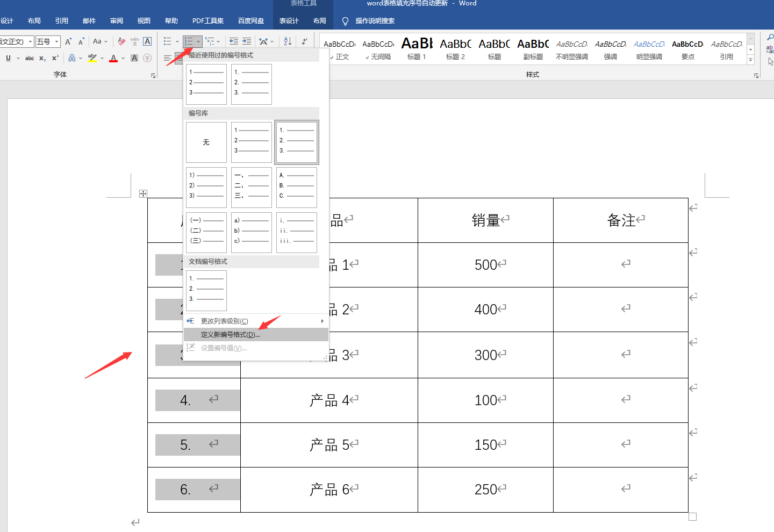The width and height of the screenshot is (774, 532).
Task: Apply strikethrough formatting
Action: tap(30, 58)
